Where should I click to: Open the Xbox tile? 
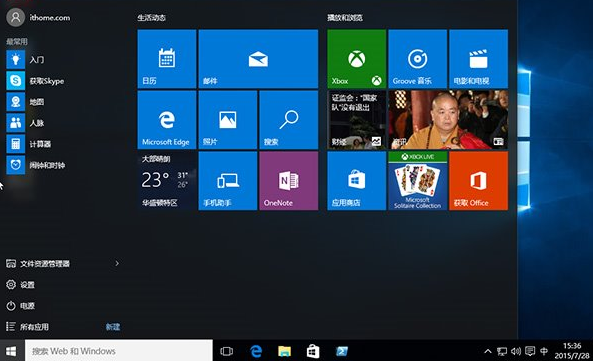pyautogui.click(x=357, y=59)
